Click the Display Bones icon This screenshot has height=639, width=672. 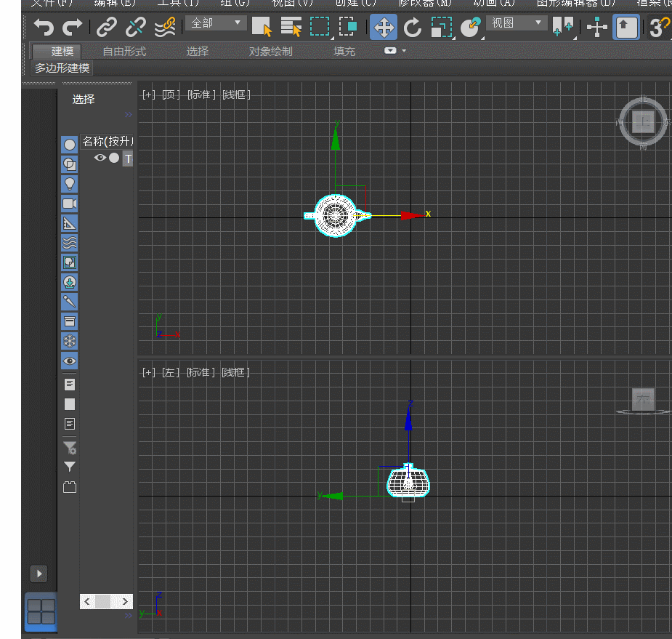point(70,302)
